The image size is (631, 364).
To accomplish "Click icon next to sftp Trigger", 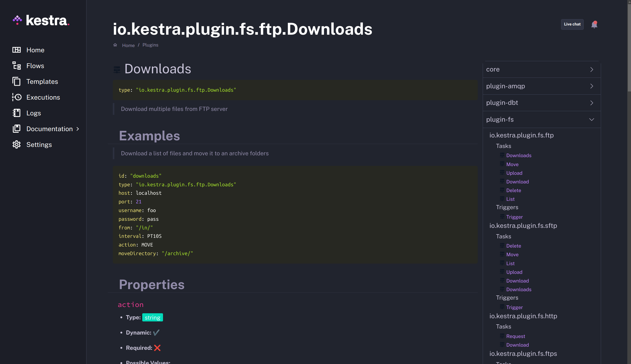I will 502,307.
